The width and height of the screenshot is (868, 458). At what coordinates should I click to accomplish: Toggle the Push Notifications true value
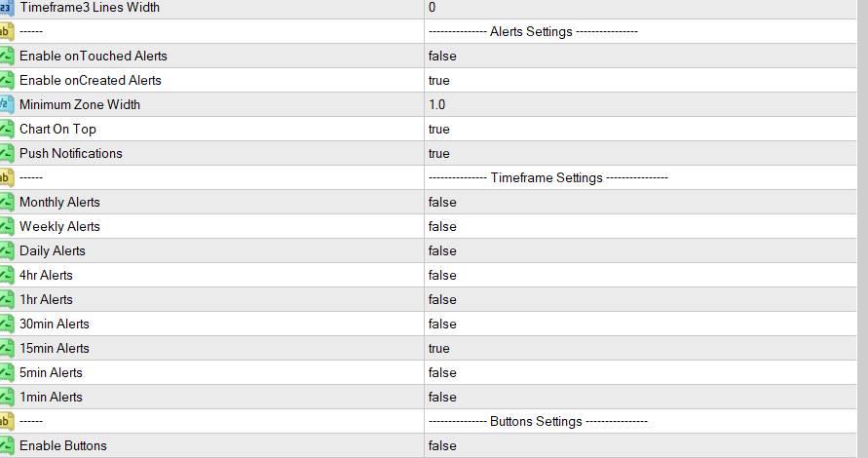click(438, 154)
